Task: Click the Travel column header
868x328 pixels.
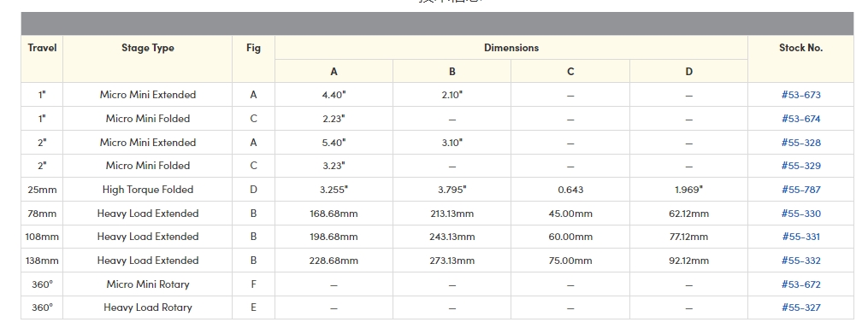Action: point(42,59)
